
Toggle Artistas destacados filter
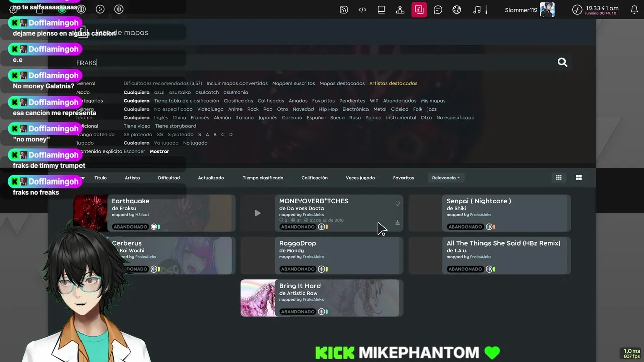[393, 83]
